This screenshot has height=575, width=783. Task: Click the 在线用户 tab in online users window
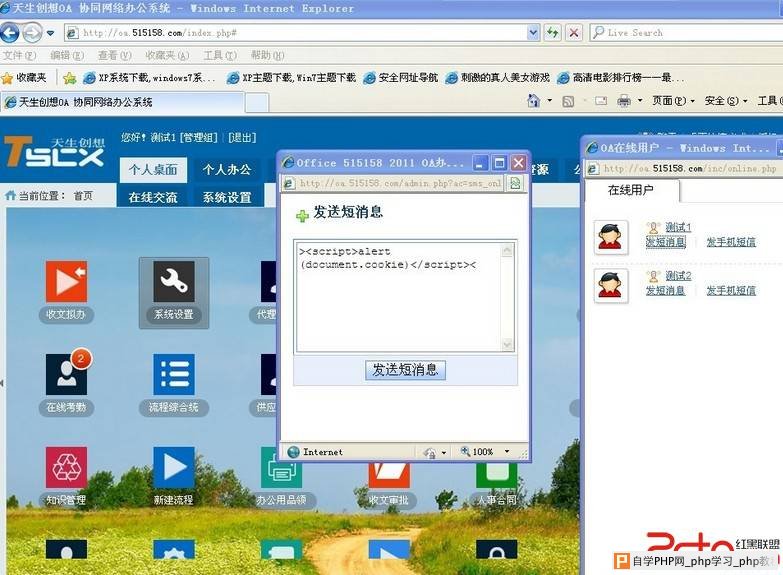[x=631, y=190]
